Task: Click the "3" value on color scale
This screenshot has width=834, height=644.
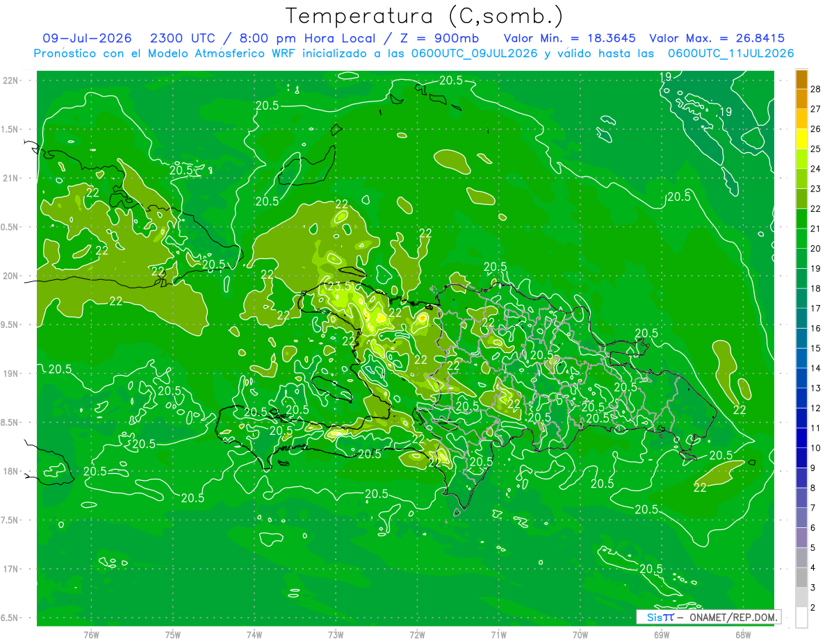Action: (813, 587)
